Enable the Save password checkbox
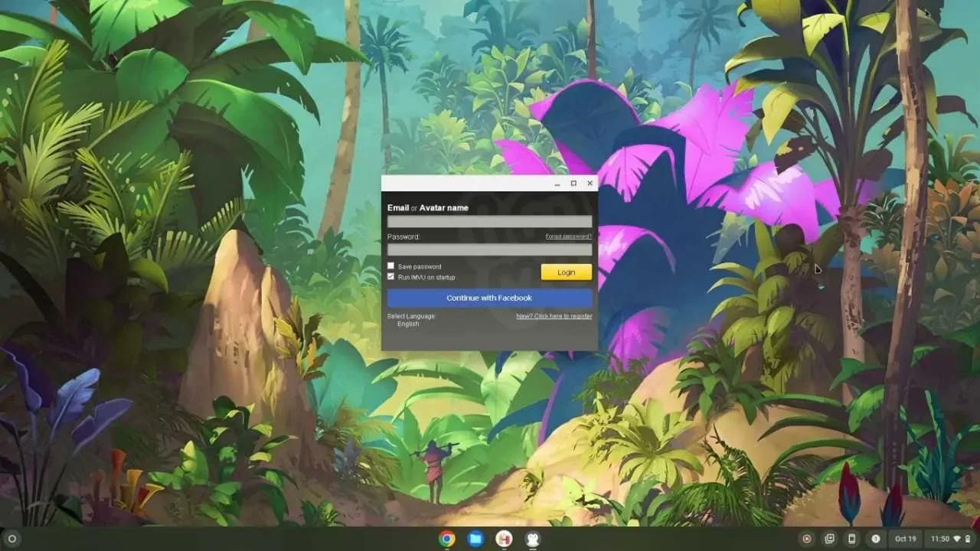Screen dimensions: 980x551 [x=391, y=266]
